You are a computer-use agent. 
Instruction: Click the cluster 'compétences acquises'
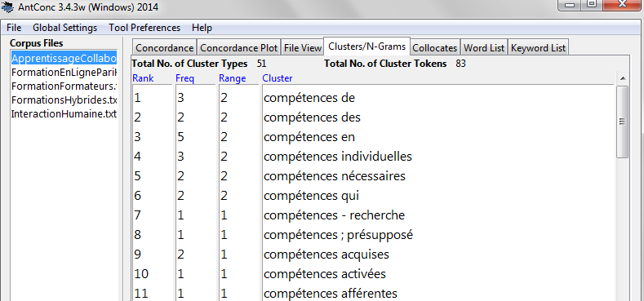click(x=326, y=255)
